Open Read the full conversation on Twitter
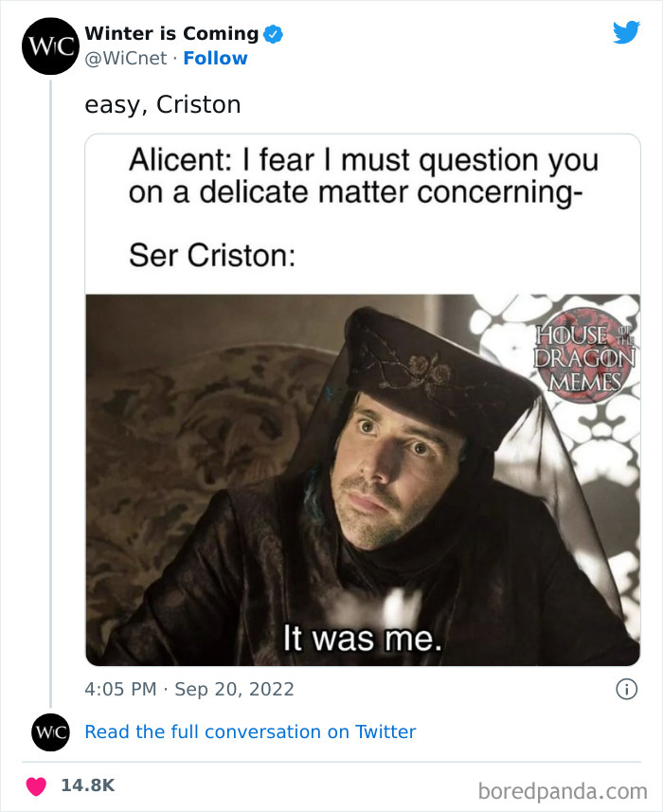 coord(250,731)
